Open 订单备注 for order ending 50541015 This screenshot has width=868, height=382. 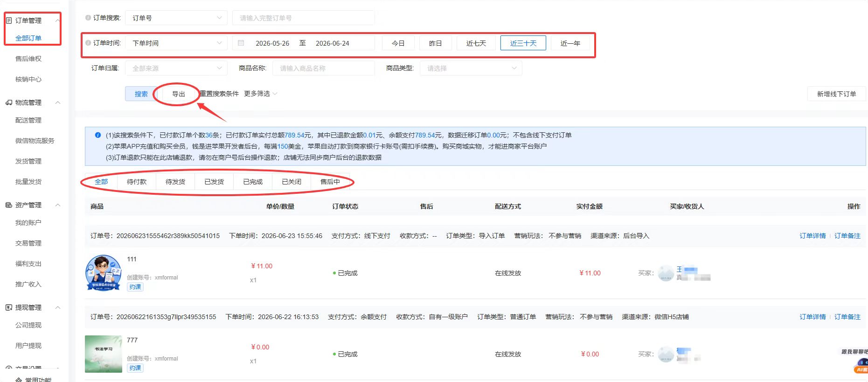[847, 236]
